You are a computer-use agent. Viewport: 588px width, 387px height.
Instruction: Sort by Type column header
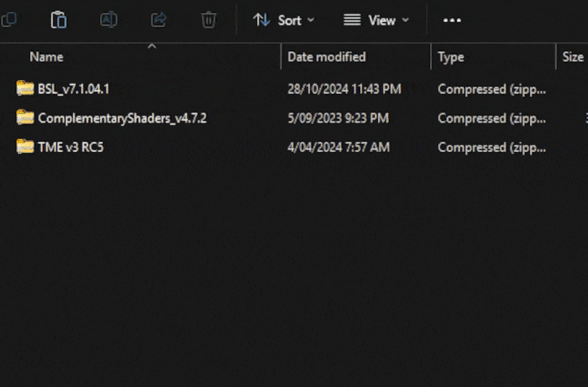click(451, 57)
